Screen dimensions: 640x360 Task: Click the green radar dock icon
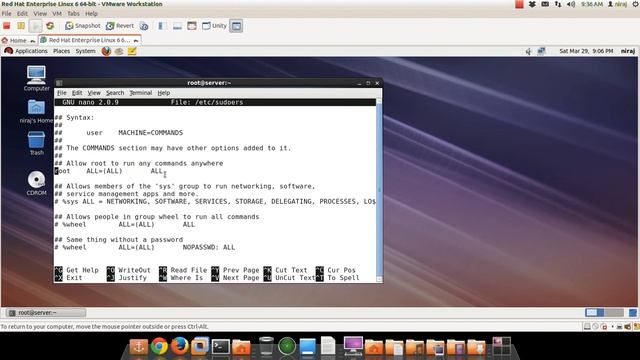[287, 347]
